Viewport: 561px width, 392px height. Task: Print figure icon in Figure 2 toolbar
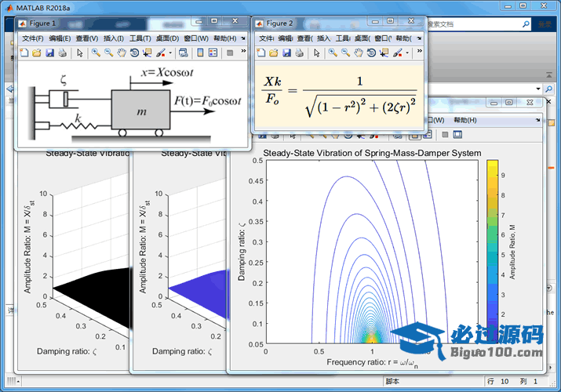pos(300,53)
